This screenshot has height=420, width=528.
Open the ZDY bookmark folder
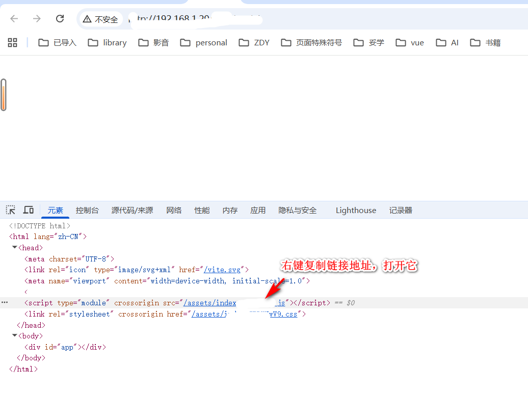(x=254, y=43)
